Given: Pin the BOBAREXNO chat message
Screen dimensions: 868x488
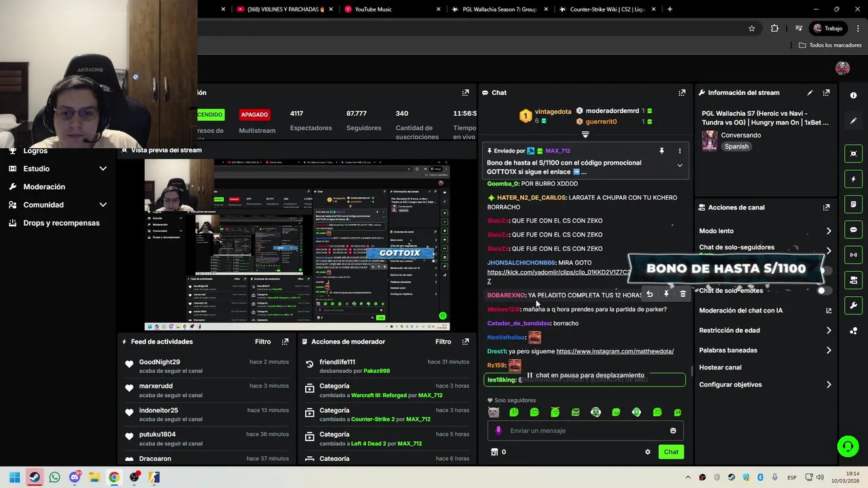Looking at the screenshot, I should click(666, 294).
